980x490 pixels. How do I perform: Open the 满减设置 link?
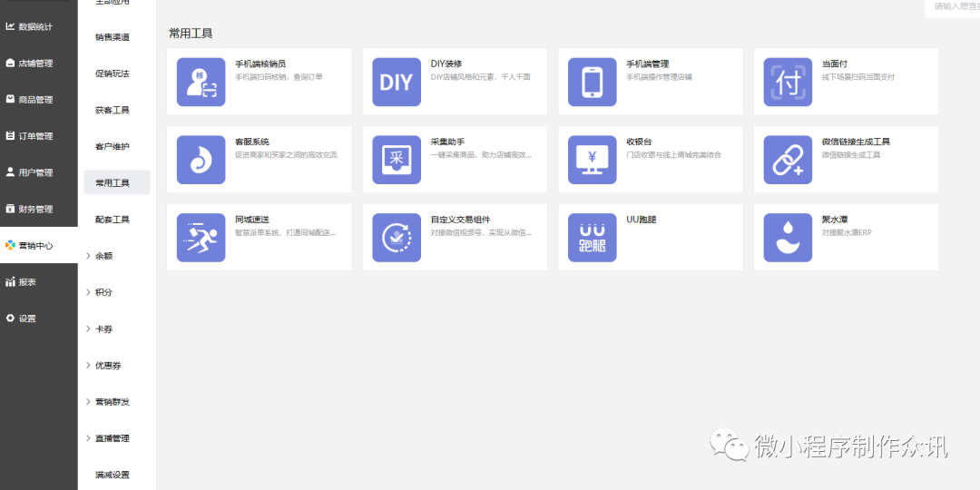tap(113, 475)
